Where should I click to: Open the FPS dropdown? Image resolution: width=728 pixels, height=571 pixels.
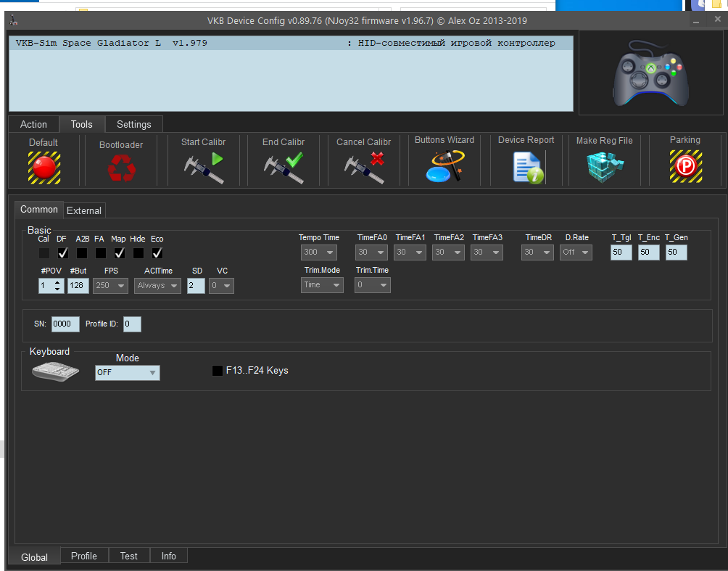[110, 286]
